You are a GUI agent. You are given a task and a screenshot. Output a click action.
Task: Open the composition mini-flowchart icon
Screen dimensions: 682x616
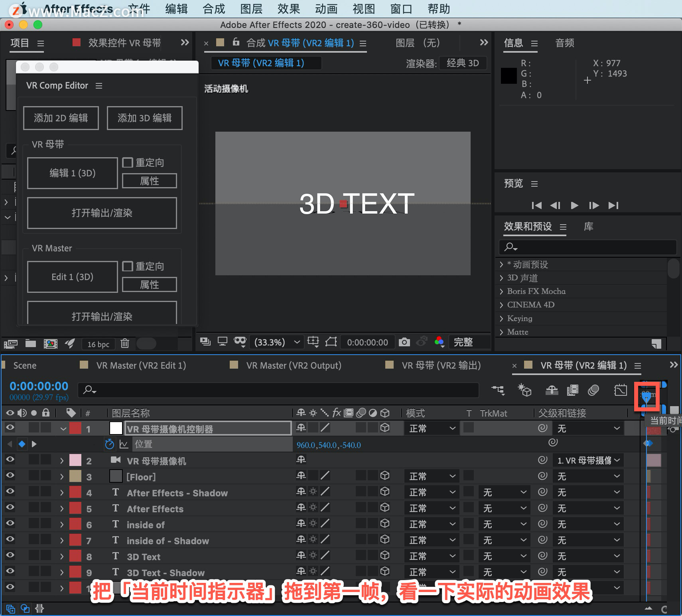pos(498,390)
